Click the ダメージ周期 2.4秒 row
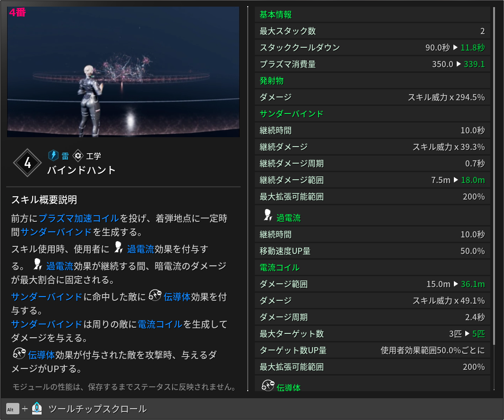 (x=373, y=317)
